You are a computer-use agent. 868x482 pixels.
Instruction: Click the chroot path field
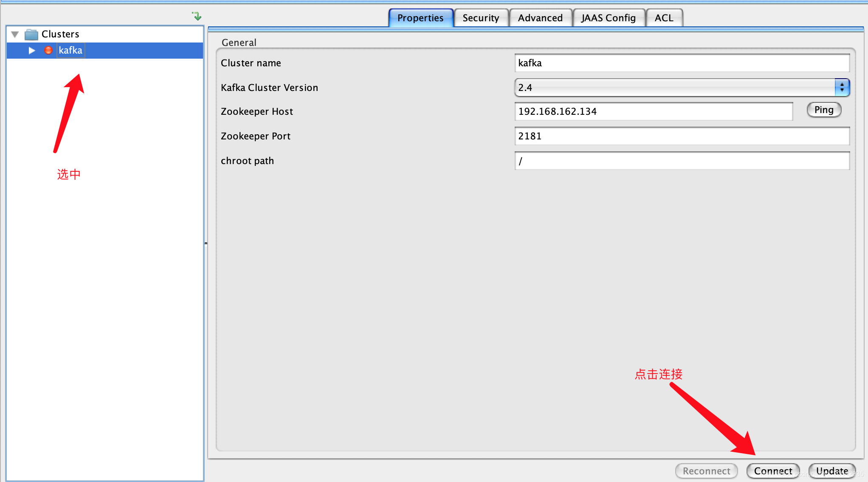[679, 161]
